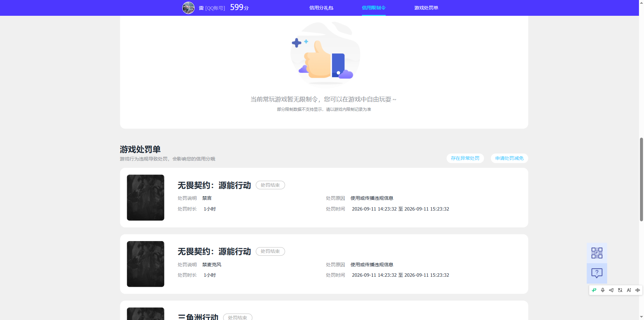Click the 禁麦克风 penalty description
This screenshot has height=320, width=644.
[x=212, y=265]
